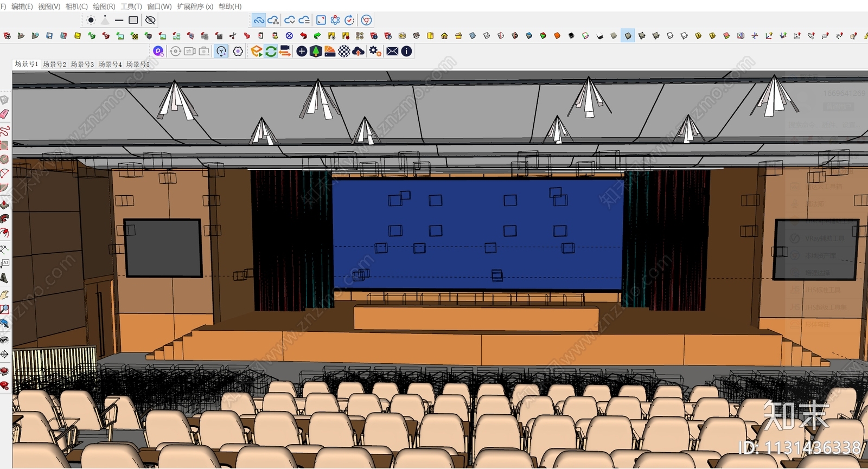Click the green redo arrow icon
Viewport: 868px width, 469px height.
pos(317,36)
